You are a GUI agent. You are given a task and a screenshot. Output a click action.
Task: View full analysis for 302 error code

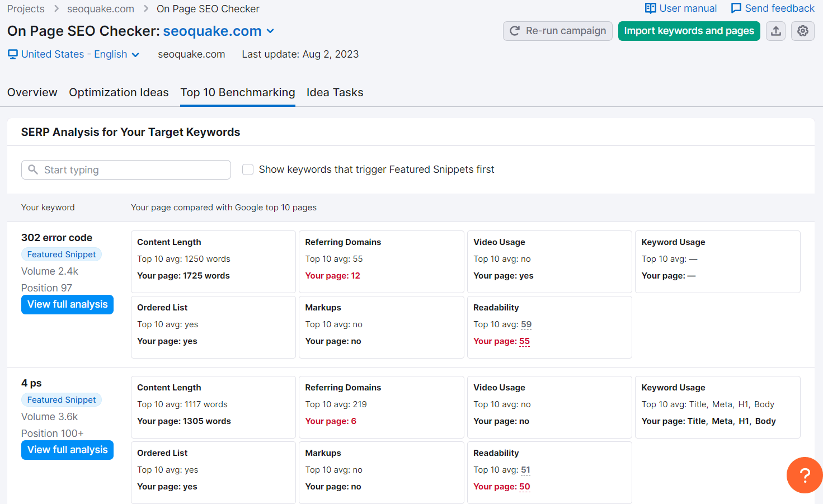coord(67,304)
